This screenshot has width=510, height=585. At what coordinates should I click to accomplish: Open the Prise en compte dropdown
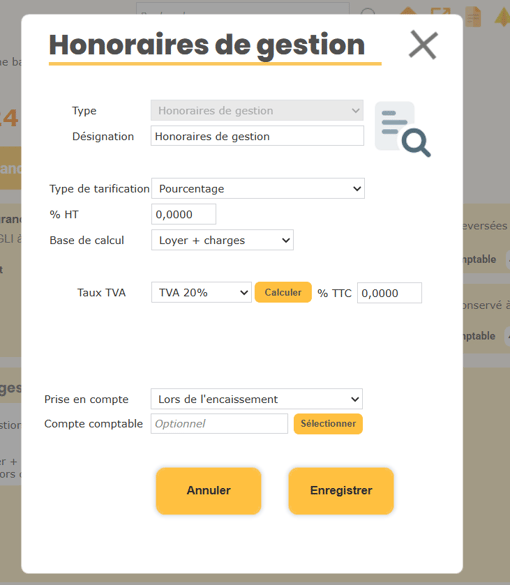[257, 399]
